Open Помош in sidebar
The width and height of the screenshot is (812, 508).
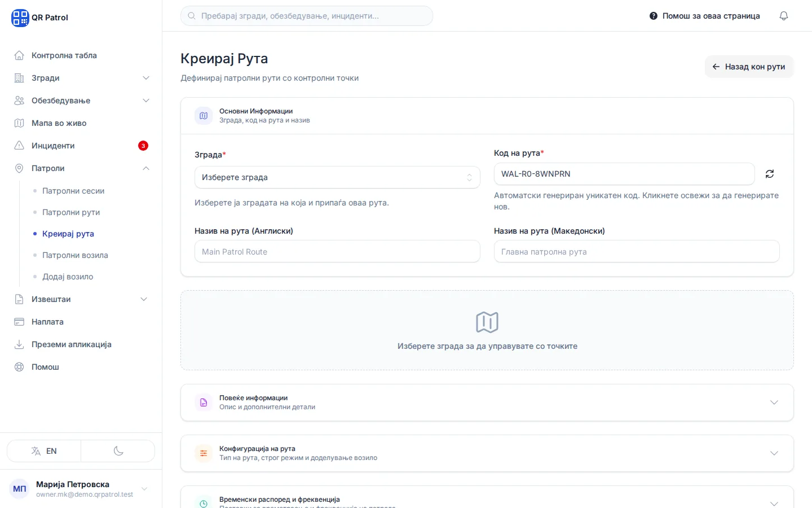coord(81,367)
